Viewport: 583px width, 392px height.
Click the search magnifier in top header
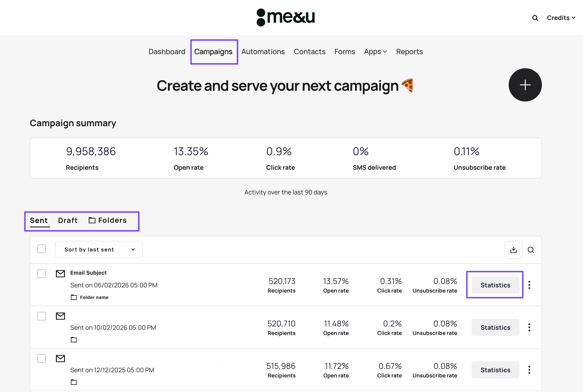[535, 18]
